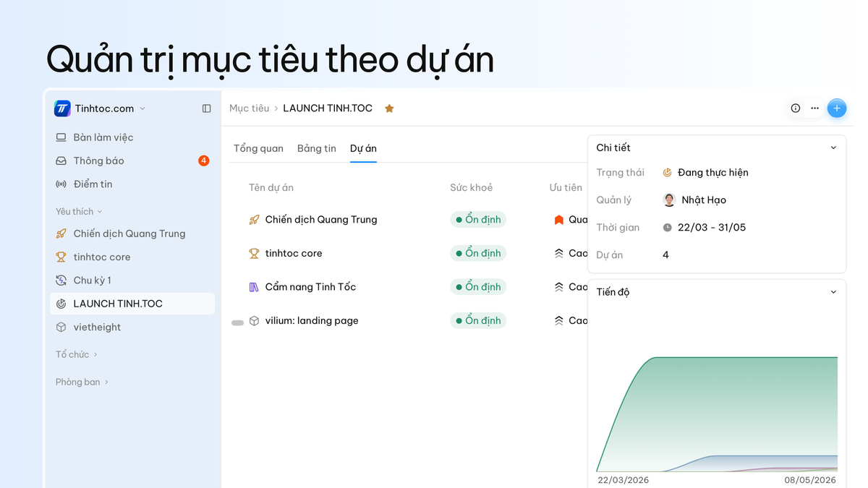Toggle the sidebar collapse icon
Image resolution: width=868 pixels, height=488 pixels.
point(206,108)
